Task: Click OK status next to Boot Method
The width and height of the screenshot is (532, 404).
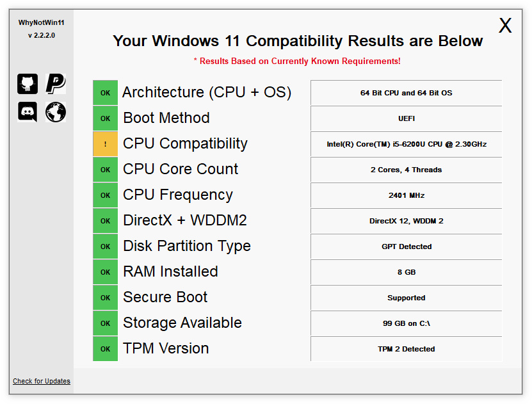Action: coord(105,118)
